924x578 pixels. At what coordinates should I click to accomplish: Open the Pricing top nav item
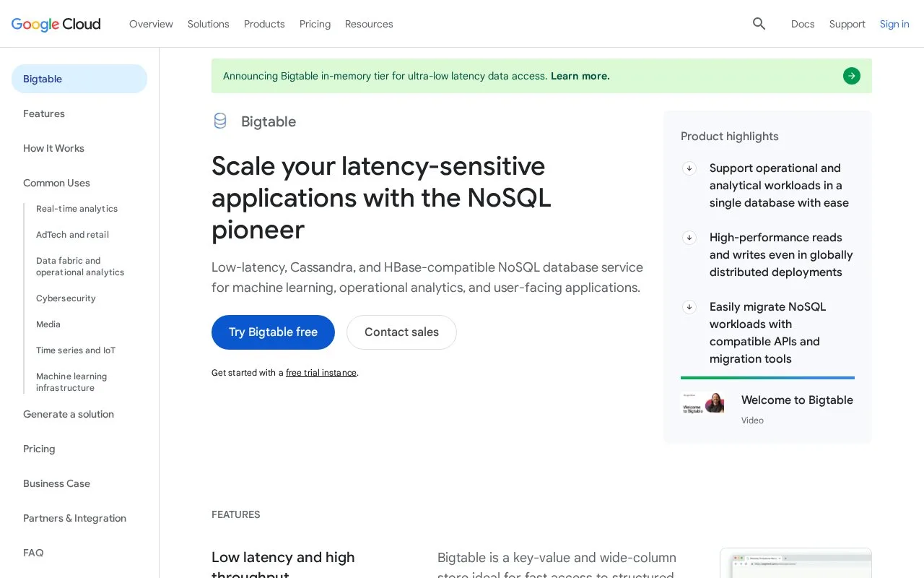[x=315, y=24]
